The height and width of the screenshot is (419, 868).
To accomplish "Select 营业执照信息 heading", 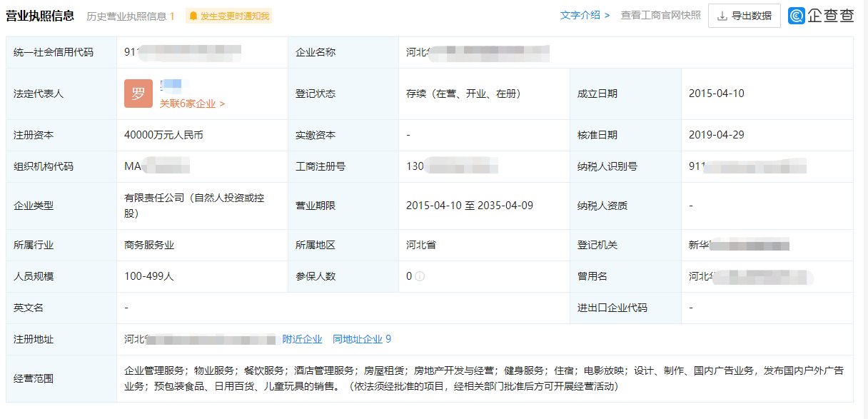I will click(x=40, y=15).
